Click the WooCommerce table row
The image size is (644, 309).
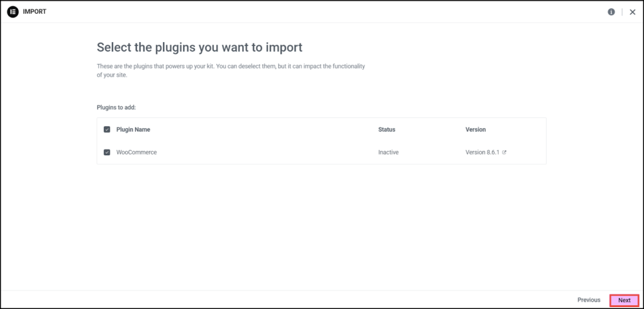(x=321, y=152)
